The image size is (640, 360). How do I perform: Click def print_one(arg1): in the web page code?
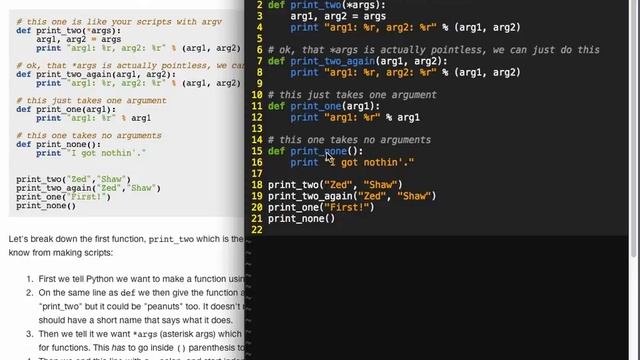[x=66, y=109]
